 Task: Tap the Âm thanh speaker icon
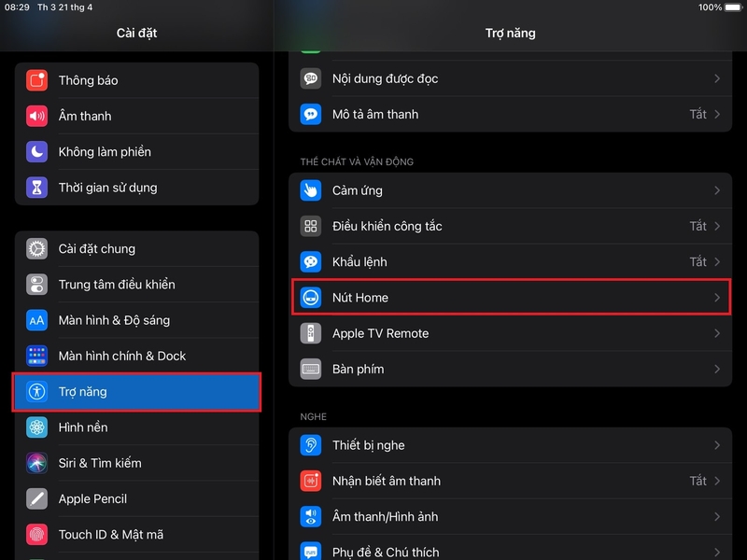point(36,116)
